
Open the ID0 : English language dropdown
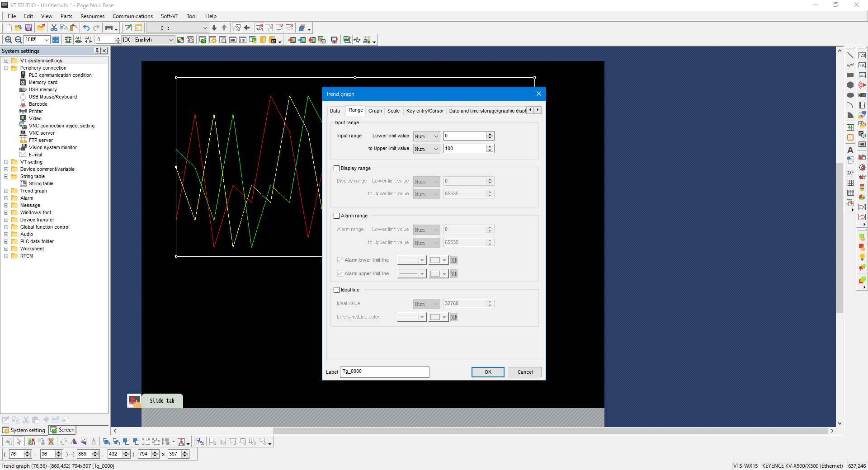pyautogui.click(x=148, y=40)
